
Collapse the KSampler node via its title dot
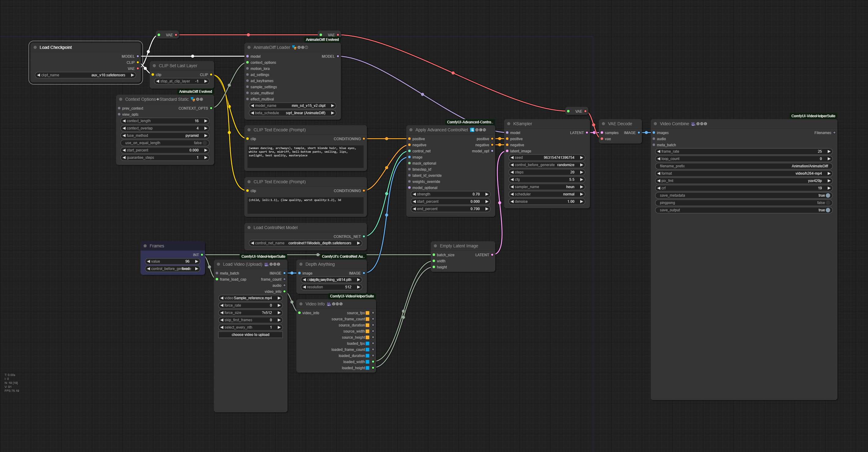pos(509,124)
